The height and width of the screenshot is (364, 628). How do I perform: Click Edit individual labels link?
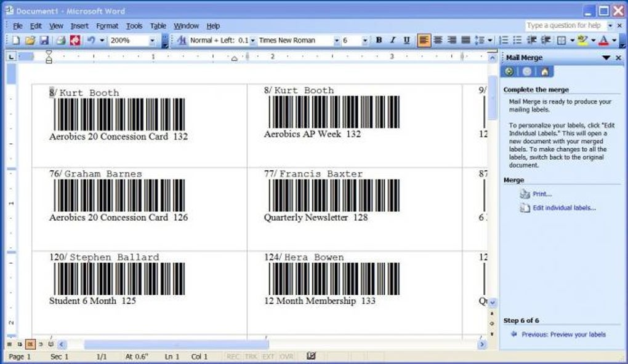[x=564, y=208]
